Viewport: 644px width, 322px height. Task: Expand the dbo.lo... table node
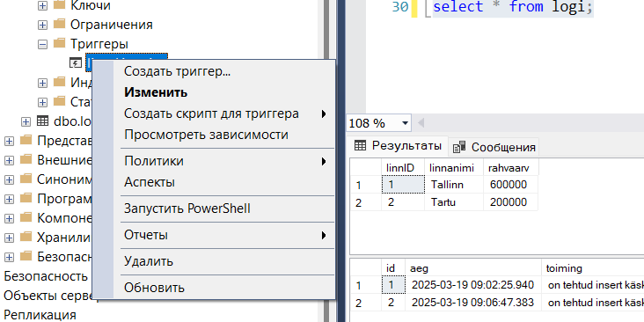(26, 121)
